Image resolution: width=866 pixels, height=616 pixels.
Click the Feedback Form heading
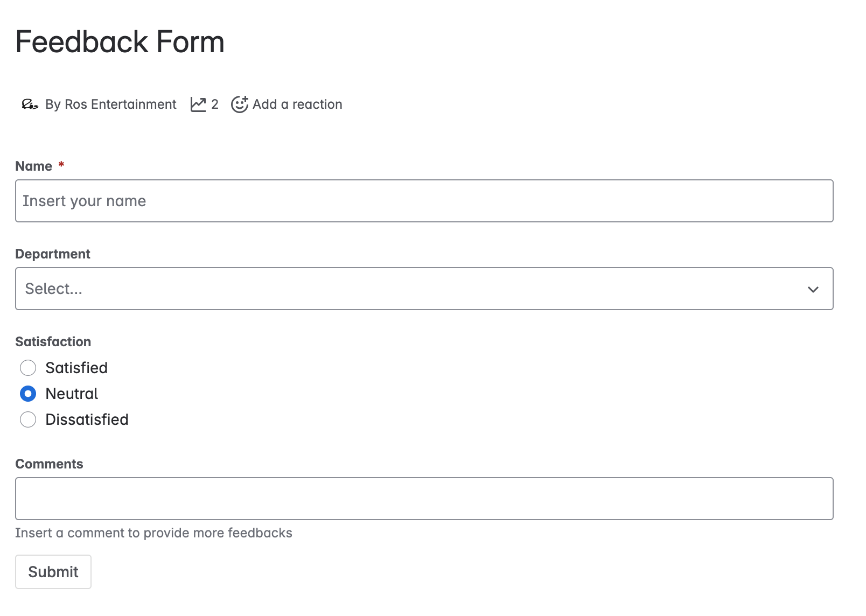pos(120,41)
